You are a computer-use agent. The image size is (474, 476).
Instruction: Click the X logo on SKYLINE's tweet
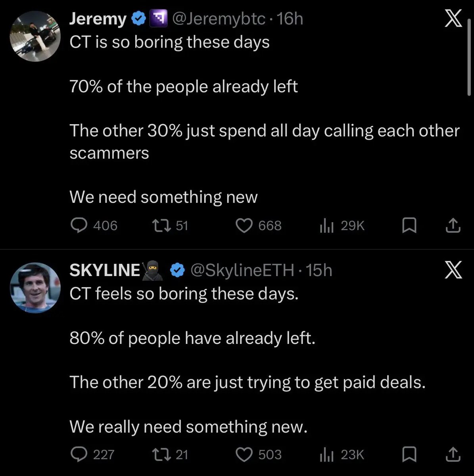pyautogui.click(x=453, y=270)
